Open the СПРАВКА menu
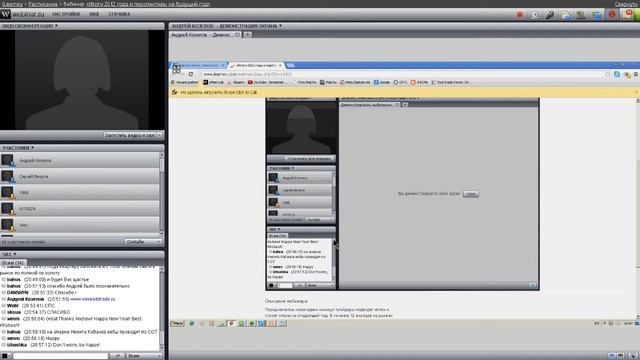Screen dimensions: 640x360 (119, 14)
